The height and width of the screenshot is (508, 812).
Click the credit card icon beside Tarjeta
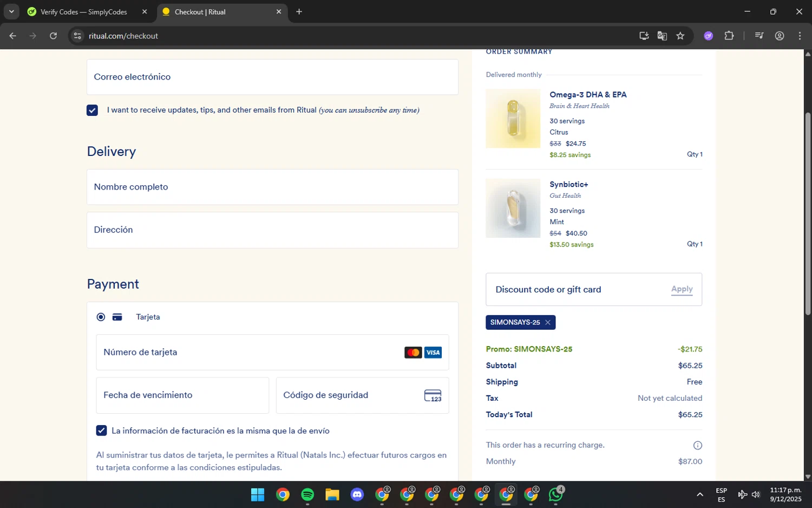click(x=117, y=317)
